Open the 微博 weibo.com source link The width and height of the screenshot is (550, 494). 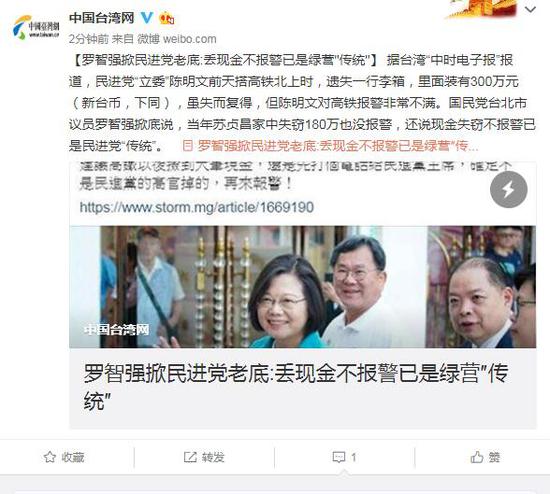tap(176, 39)
